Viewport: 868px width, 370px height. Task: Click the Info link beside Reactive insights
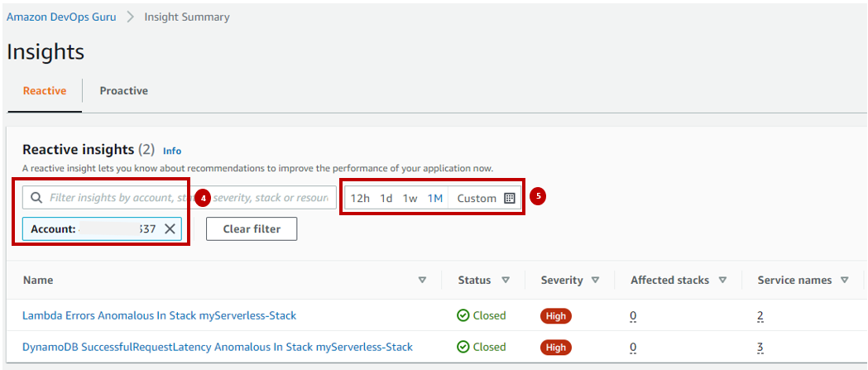[x=172, y=151]
